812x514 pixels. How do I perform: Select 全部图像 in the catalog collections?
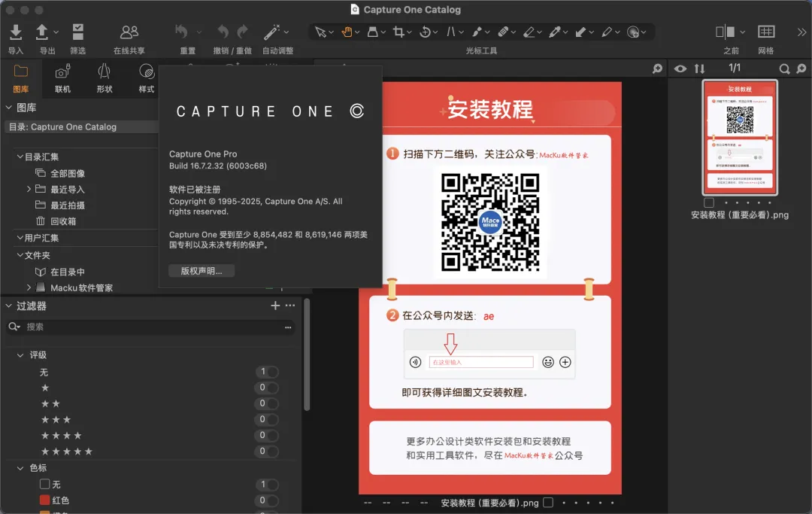(67, 173)
